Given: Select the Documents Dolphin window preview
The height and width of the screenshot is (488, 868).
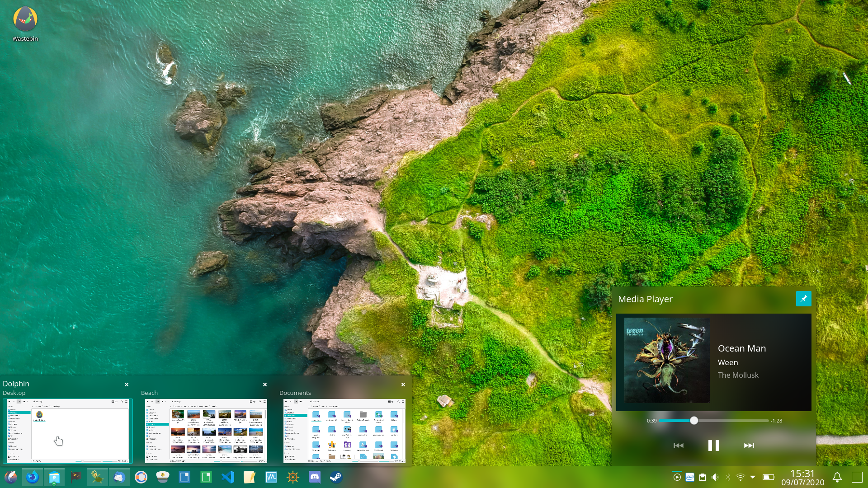Looking at the screenshot, I should click(x=344, y=431).
